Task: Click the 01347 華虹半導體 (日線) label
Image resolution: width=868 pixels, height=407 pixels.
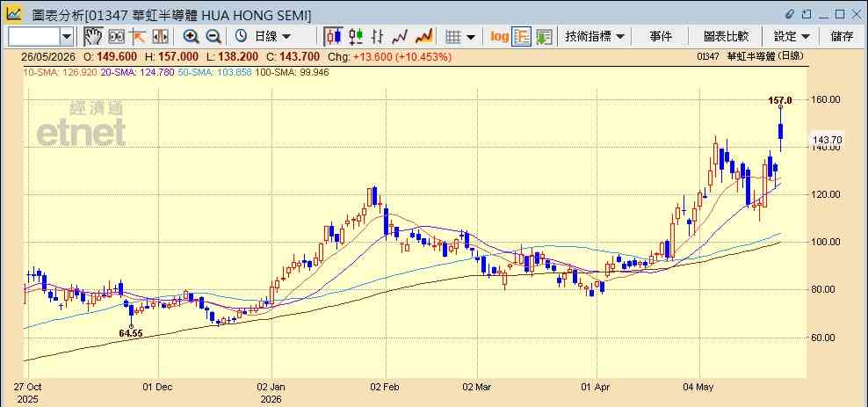Action: tap(750, 56)
